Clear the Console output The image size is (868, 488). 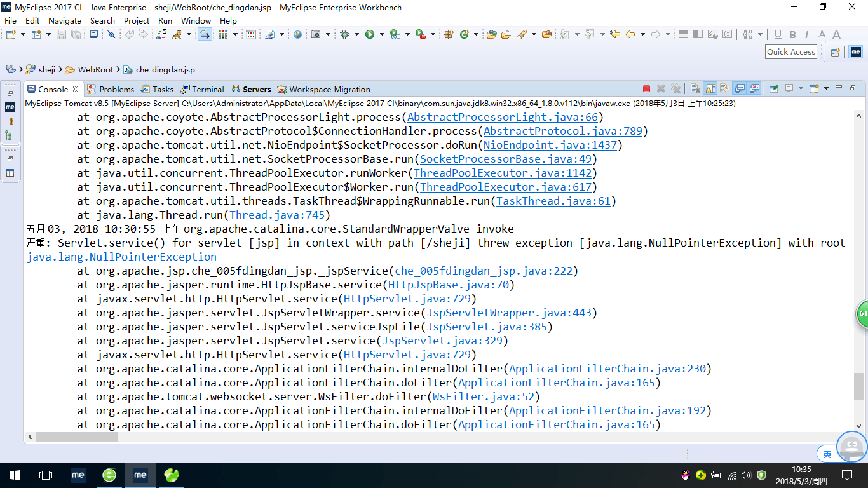[x=695, y=89]
